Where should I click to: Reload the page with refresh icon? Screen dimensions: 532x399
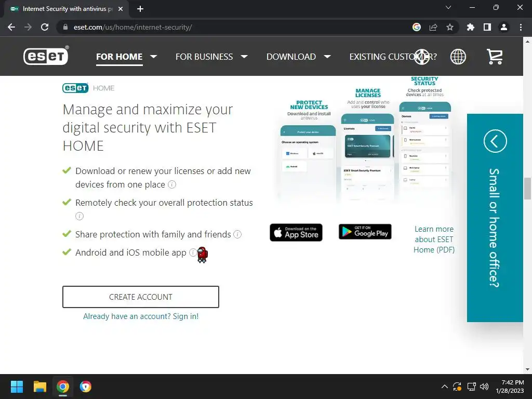pos(45,27)
